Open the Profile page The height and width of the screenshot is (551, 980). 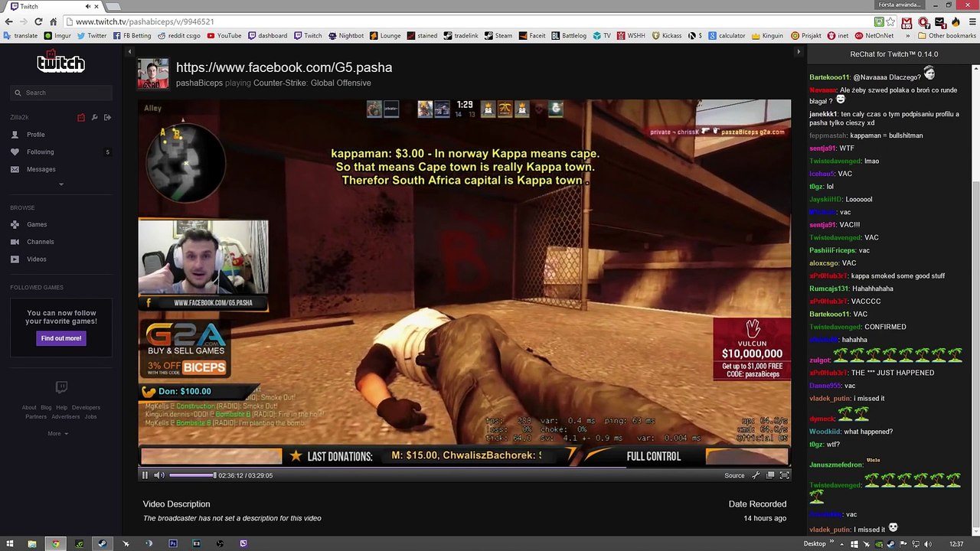pos(36,135)
